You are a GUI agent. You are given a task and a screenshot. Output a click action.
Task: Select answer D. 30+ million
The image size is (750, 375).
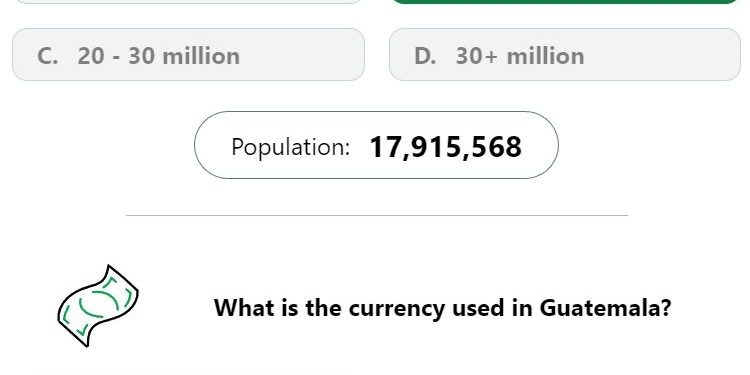pos(565,55)
